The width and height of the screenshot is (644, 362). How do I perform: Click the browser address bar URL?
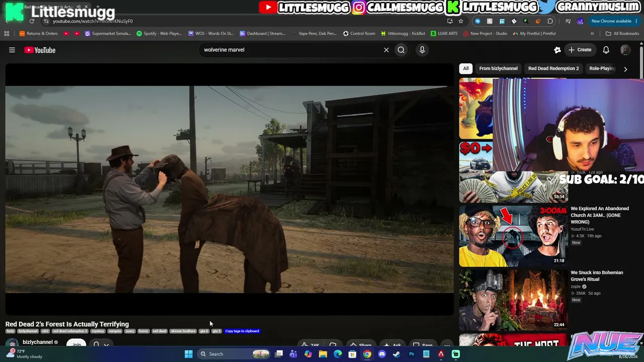pos(93,21)
